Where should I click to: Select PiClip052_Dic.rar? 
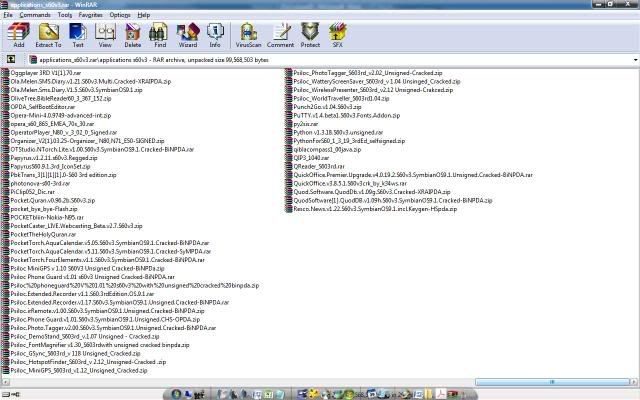tap(28, 192)
